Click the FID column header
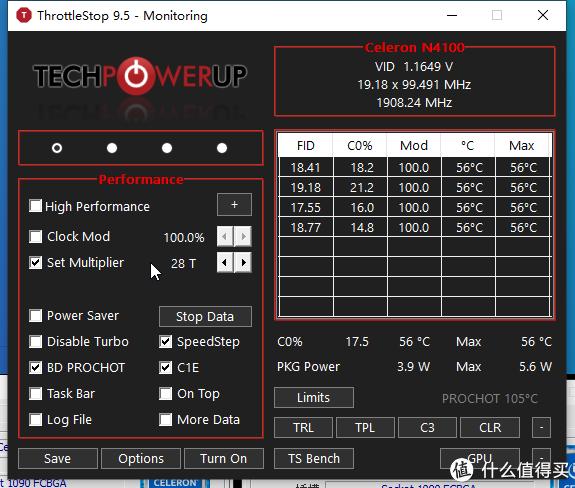Screen dimensions: 575x488 click(x=305, y=146)
